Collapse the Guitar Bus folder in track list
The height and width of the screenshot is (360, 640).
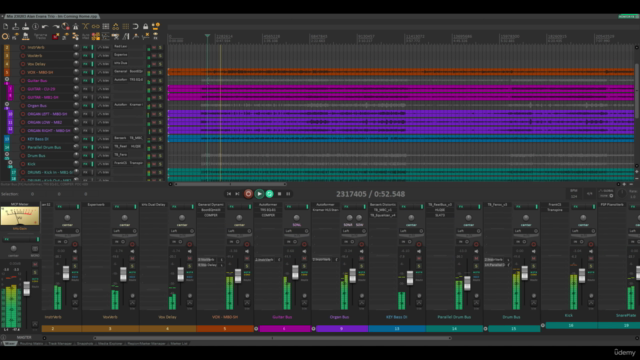tap(7, 79)
